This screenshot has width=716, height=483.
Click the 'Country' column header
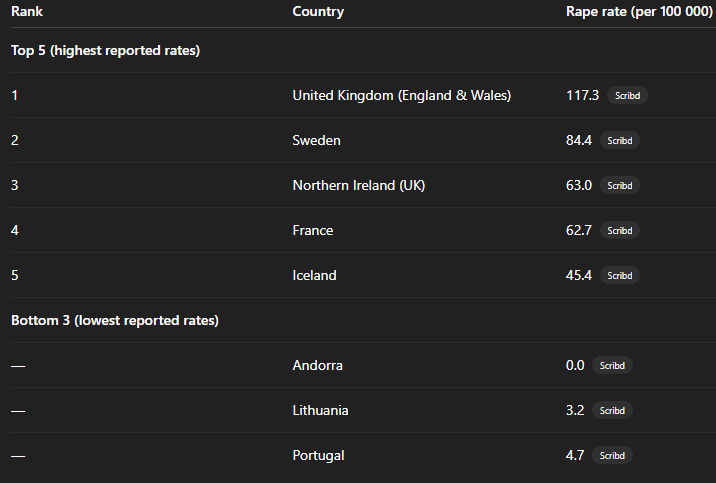[318, 11]
